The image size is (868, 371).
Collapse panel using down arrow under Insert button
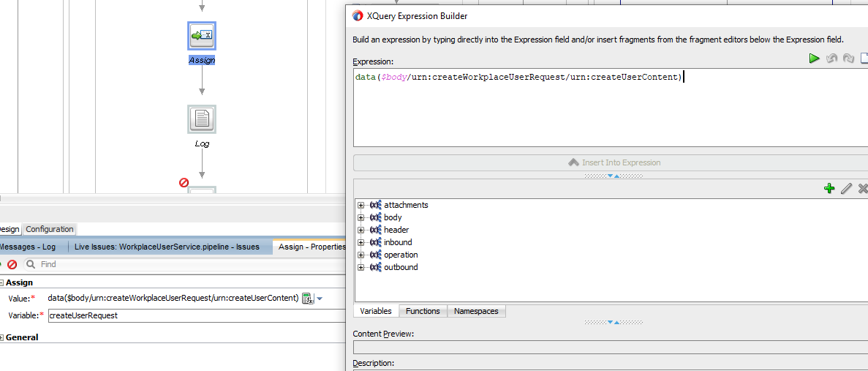click(611, 176)
